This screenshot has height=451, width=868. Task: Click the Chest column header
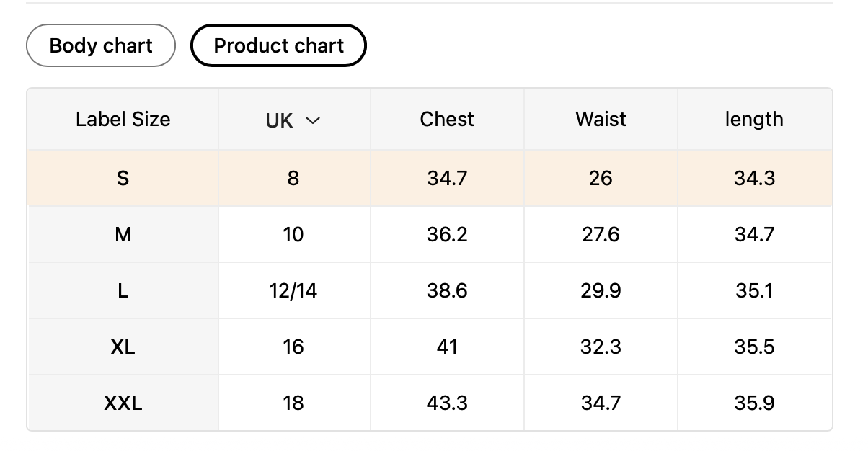pyautogui.click(x=447, y=120)
